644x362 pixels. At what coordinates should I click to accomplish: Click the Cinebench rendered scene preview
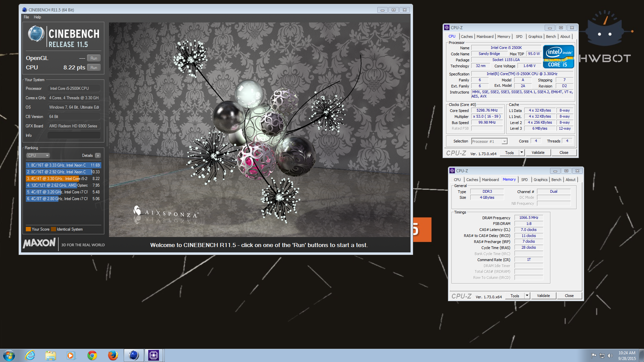pyautogui.click(x=259, y=130)
